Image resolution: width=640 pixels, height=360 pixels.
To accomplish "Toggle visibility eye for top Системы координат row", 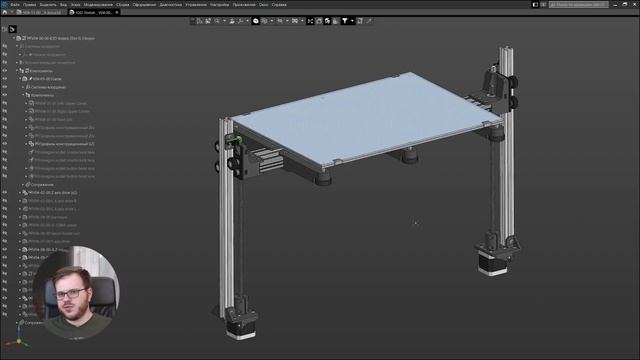I will (4, 46).
